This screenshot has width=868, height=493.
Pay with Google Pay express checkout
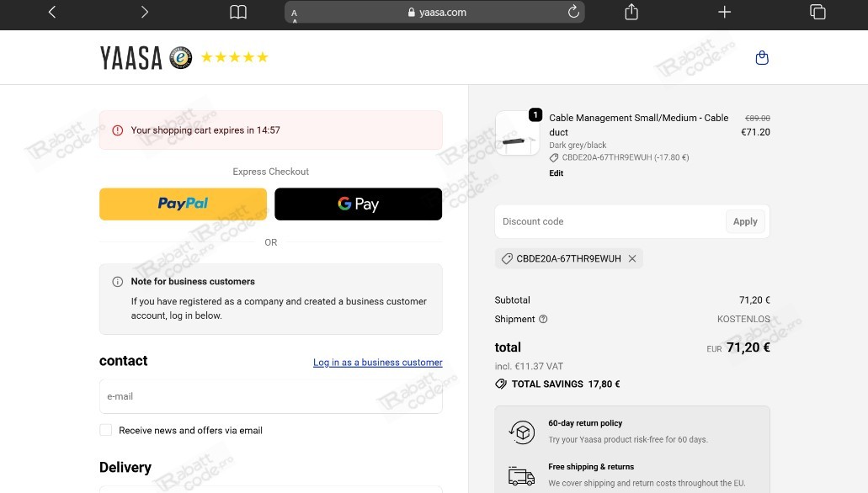click(x=358, y=204)
